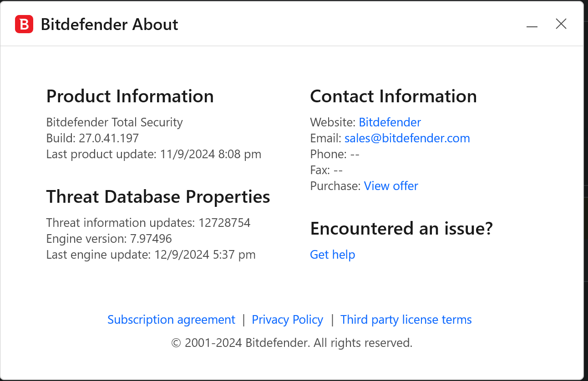The image size is (588, 381).
Task: Click the Encountered an issue? heading
Action: 401,229
